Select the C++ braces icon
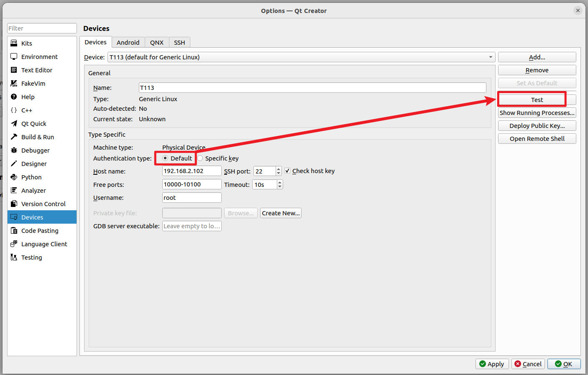 [x=14, y=110]
